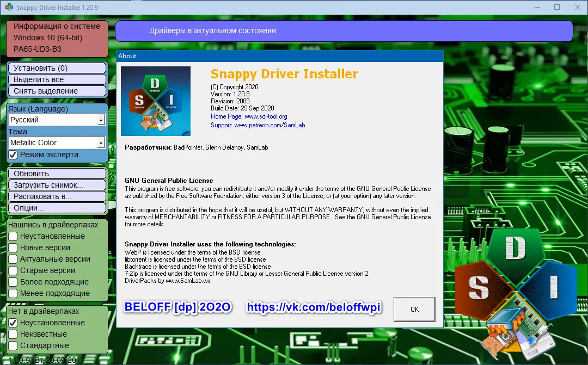
Task: Click the PA65-UD3-B3 motherboard text
Action: tap(38, 49)
